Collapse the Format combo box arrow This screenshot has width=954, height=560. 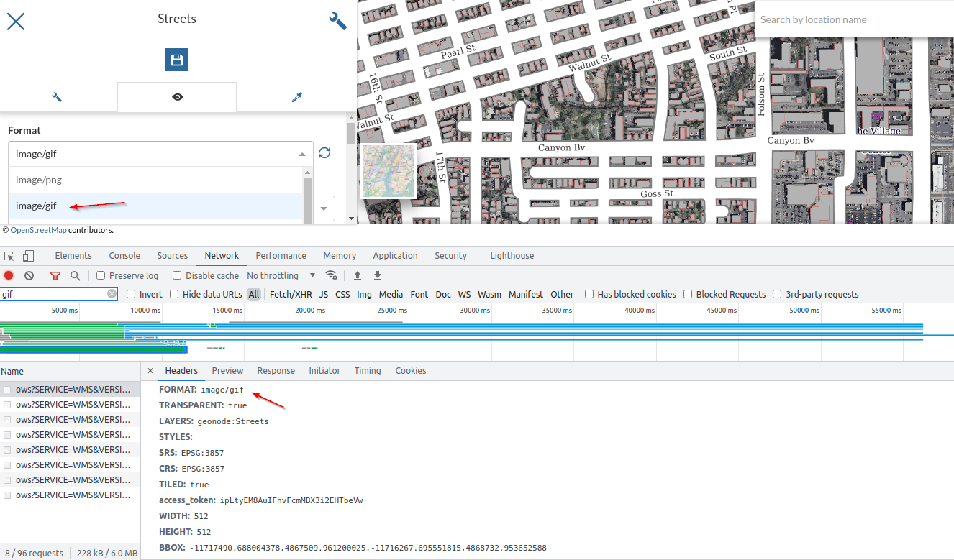pos(301,154)
